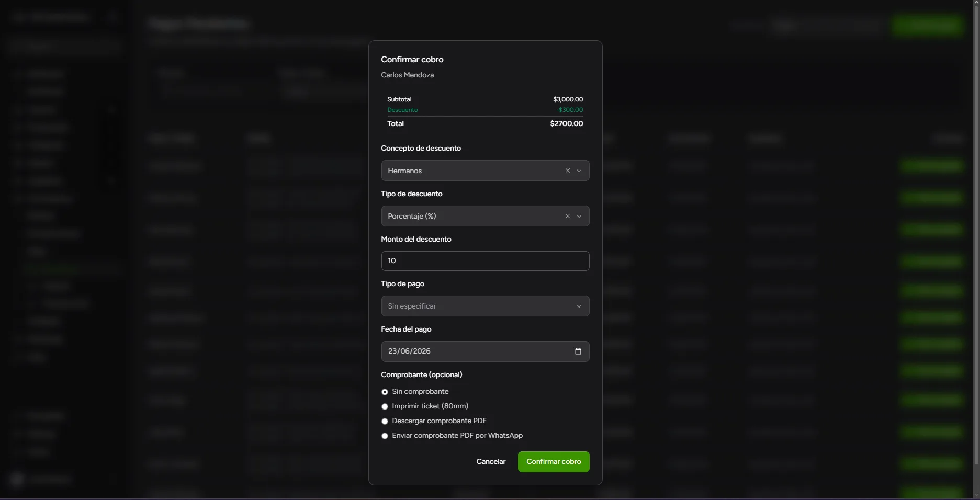Expand the Concepto de descuento dropdown arrow
Screen dimensions: 980x500
coord(579,171)
